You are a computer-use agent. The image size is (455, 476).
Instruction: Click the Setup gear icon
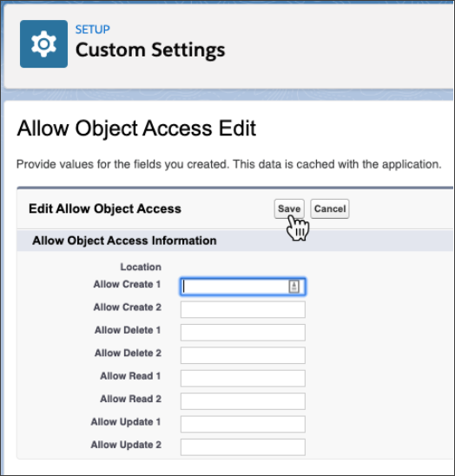[43, 43]
